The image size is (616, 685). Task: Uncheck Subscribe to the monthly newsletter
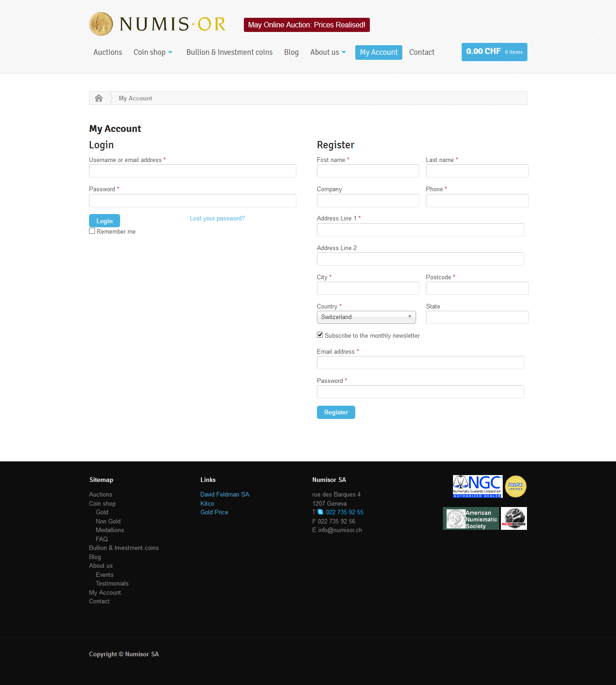point(320,335)
